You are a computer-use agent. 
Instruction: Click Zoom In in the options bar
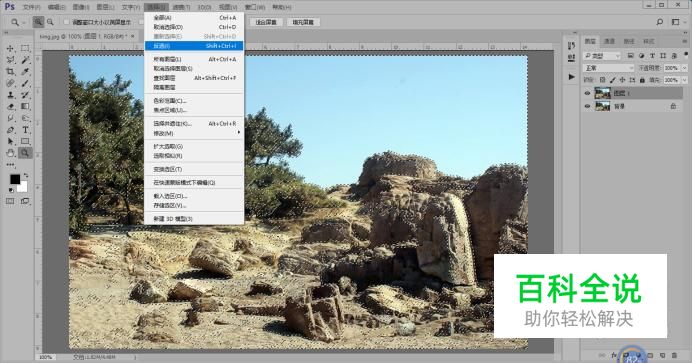(38, 22)
